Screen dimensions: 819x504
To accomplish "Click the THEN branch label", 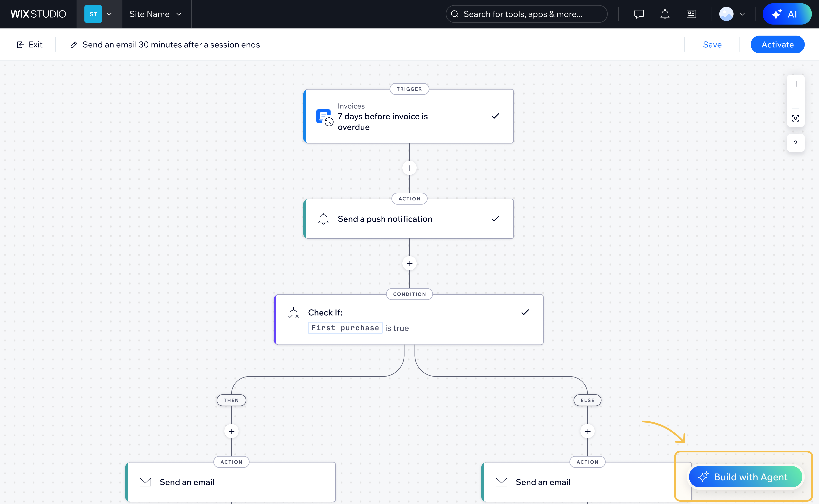I will [231, 400].
